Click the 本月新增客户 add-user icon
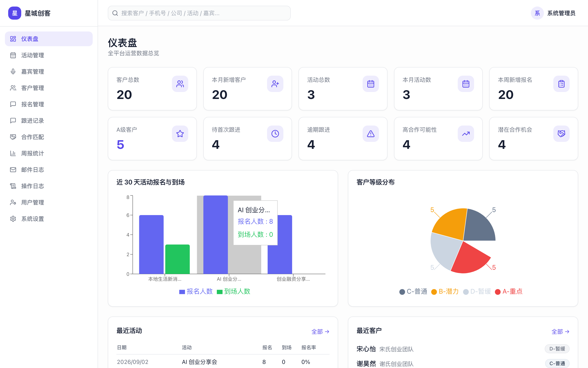The height and width of the screenshot is (368, 588). pos(275,84)
